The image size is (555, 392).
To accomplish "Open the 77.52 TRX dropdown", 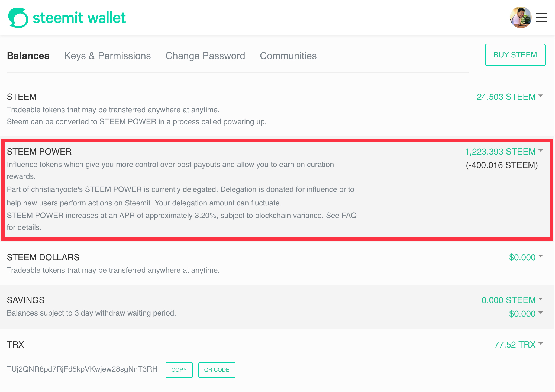I will 518,345.
